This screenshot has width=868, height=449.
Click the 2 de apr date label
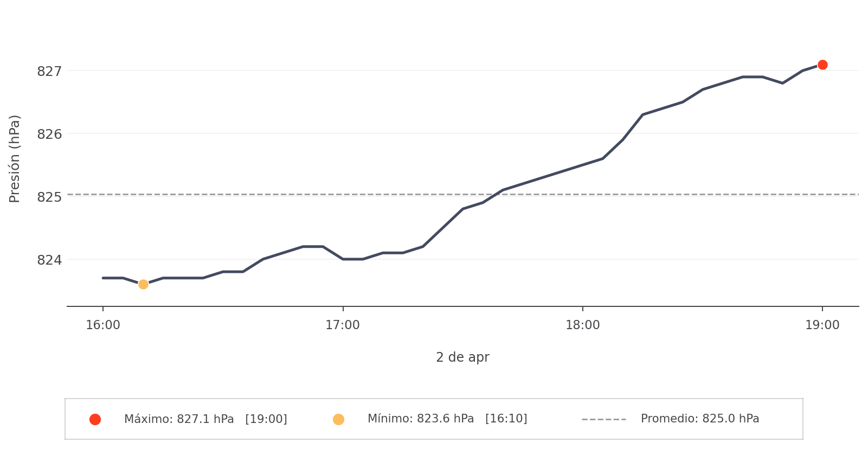click(462, 357)
